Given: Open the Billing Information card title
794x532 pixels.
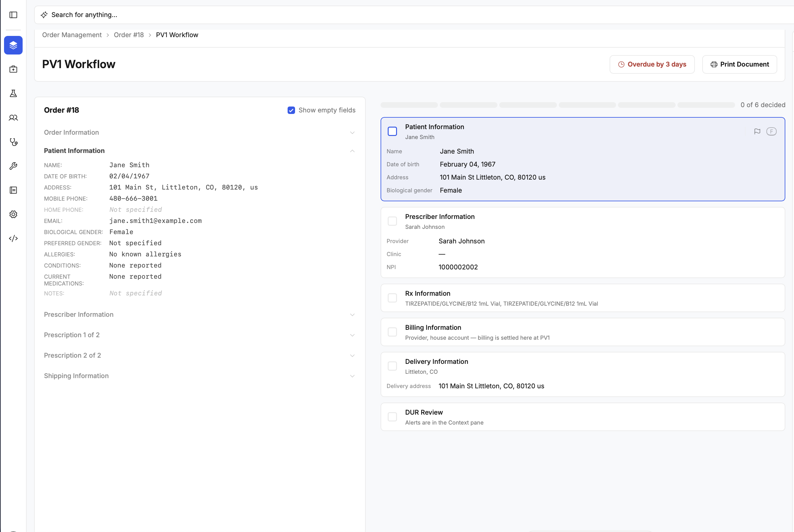Looking at the screenshot, I should pyautogui.click(x=433, y=327).
